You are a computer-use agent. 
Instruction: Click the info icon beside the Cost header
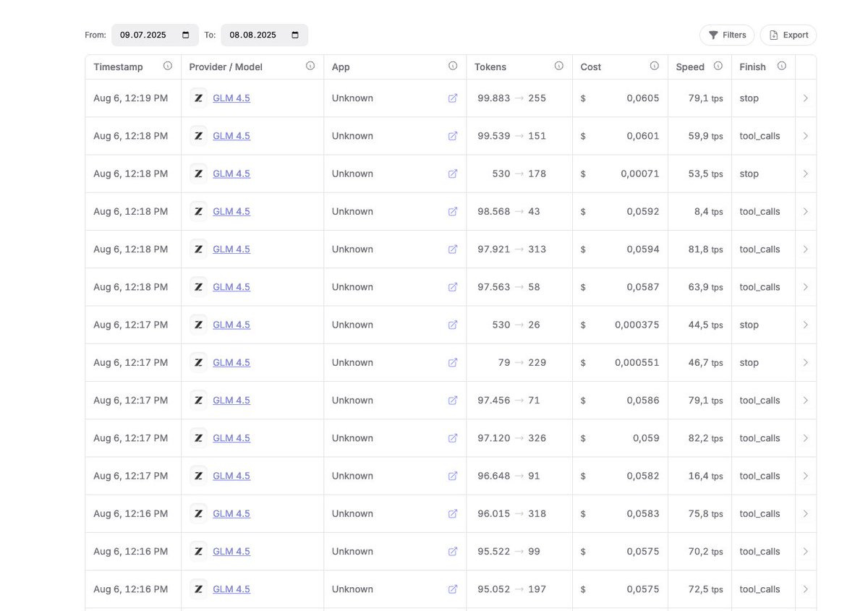pyautogui.click(x=655, y=66)
